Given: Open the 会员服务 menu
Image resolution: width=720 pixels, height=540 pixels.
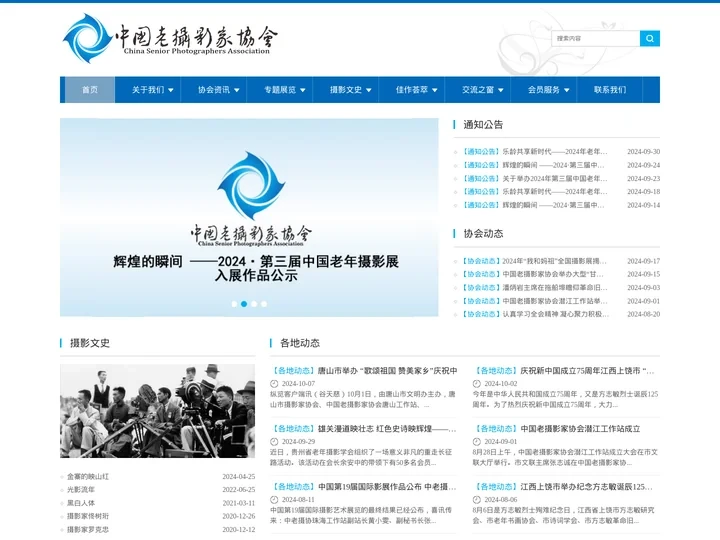Looking at the screenshot, I should [x=544, y=90].
